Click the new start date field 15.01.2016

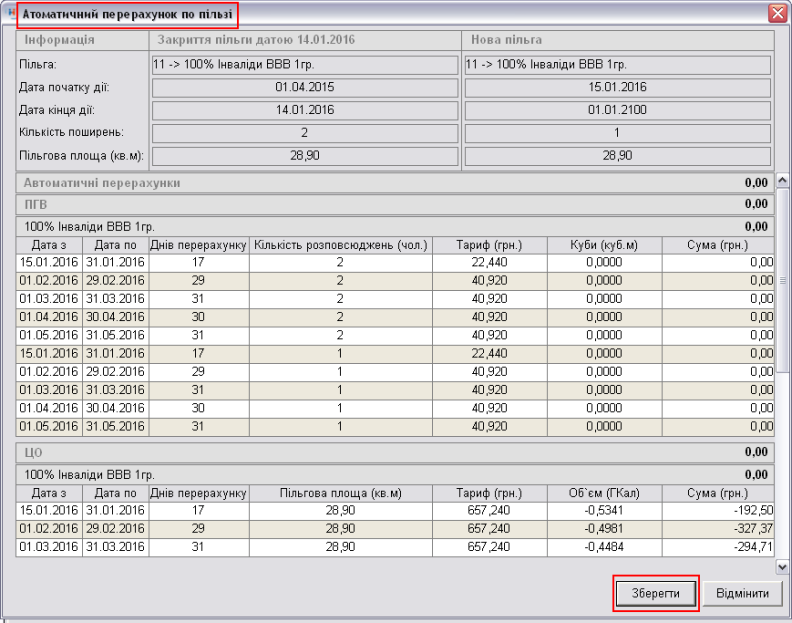pyautogui.click(x=618, y=87)
